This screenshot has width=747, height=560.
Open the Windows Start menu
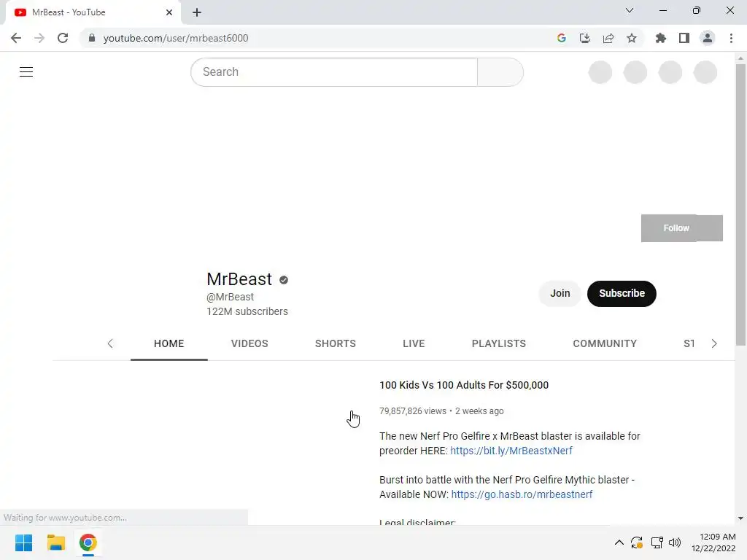click(x=23, y=542)
